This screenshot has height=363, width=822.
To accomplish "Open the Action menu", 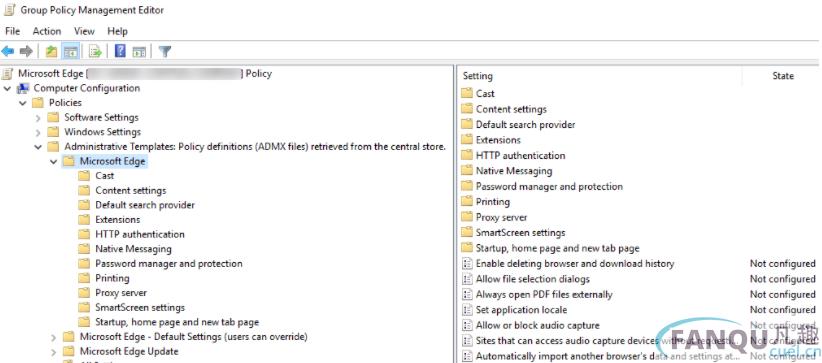I will pyautogui.click(x=47, y=31).
